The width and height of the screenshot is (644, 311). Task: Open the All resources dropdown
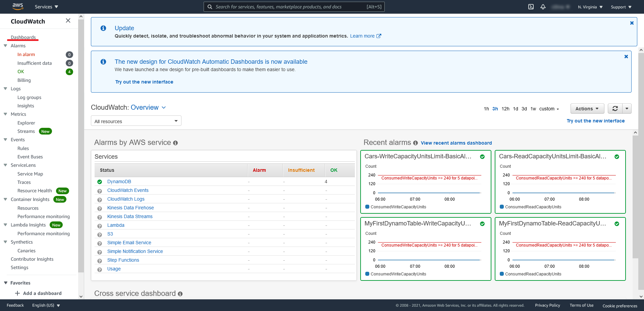(x=136, y=121)
